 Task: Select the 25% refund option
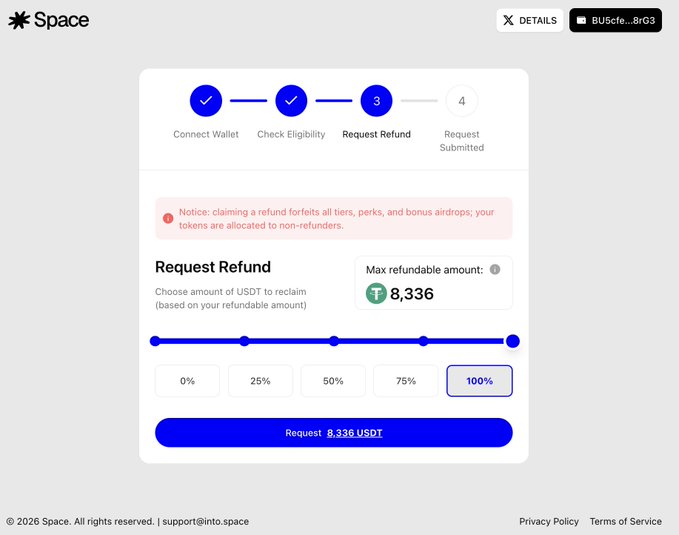(260, 381)
